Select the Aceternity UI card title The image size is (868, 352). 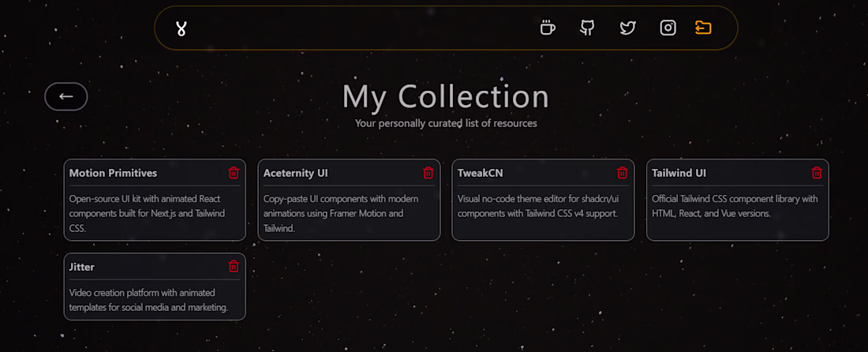pos(295,173)
